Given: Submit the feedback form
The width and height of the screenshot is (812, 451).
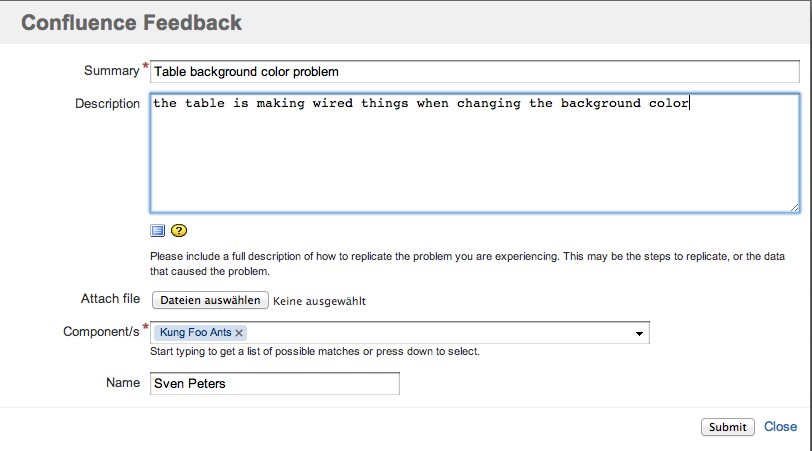Looking at the screenshot, I should click(727, 427).
